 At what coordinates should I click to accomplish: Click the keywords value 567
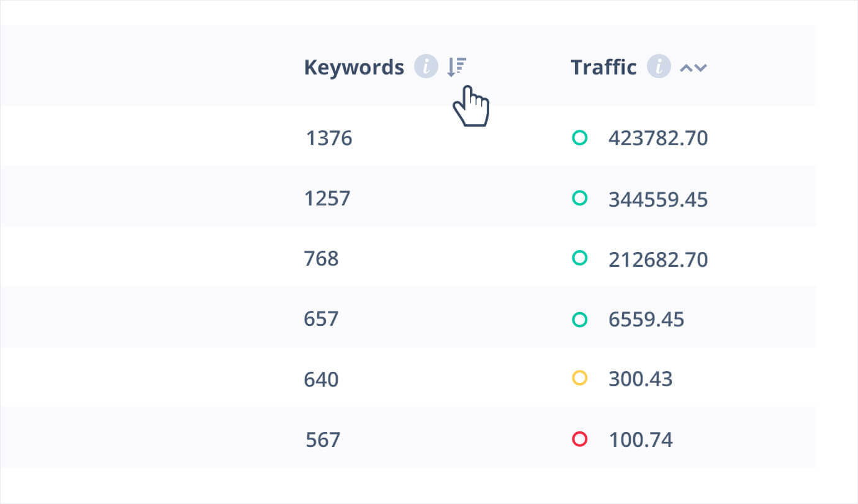[323, 440]
